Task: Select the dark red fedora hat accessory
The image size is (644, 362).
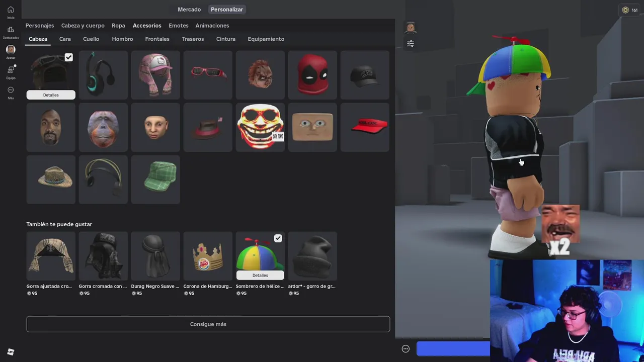Action: tap(208, 127)
